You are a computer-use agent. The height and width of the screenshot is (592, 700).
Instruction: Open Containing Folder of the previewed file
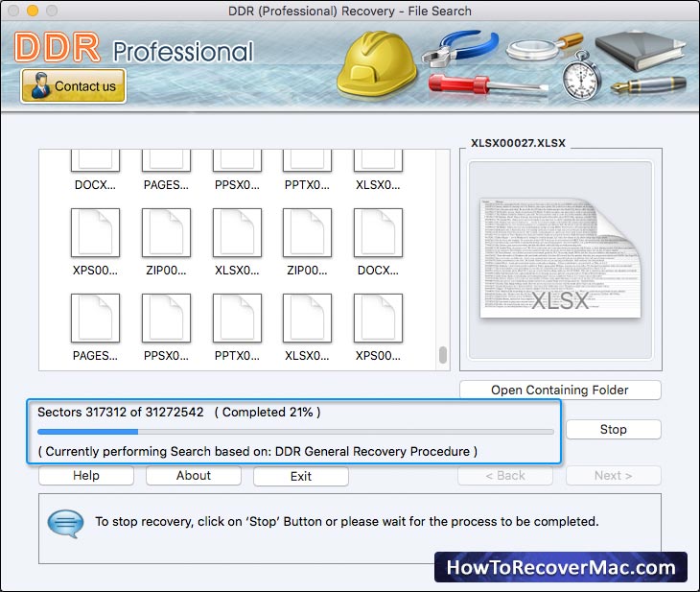click(560, 391)
